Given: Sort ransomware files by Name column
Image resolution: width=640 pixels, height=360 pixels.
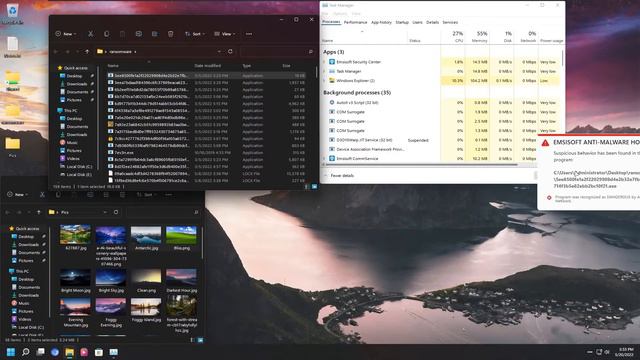Looking at the screenshot, I should [x=113, y=65].
